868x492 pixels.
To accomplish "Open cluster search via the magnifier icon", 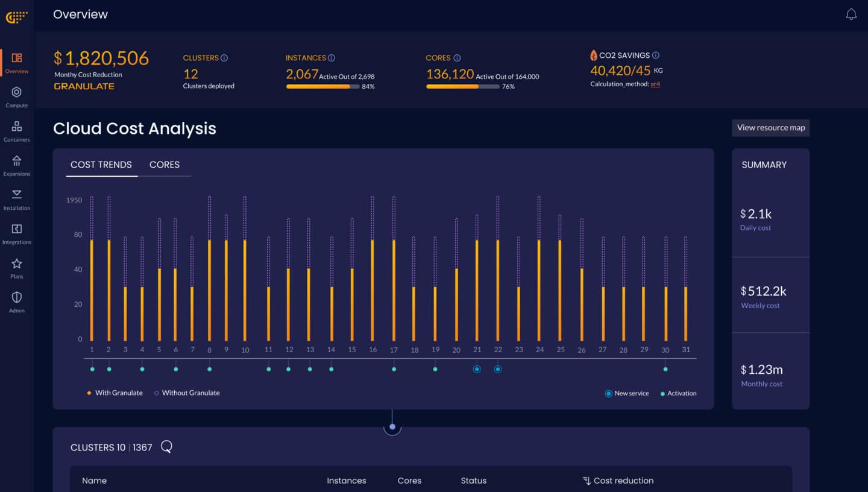I will pyautogui.click(x=167, y=447).
